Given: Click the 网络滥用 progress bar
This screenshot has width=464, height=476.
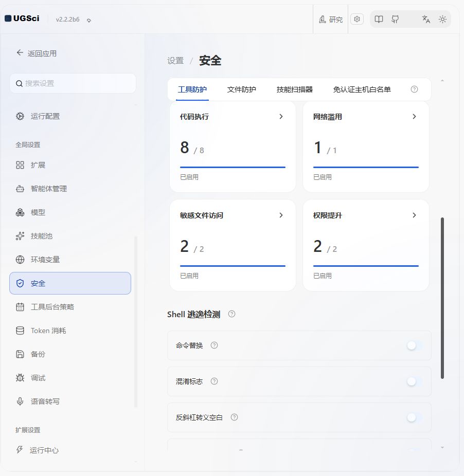Looking at the screenshot, I should (x=366, y=167).
